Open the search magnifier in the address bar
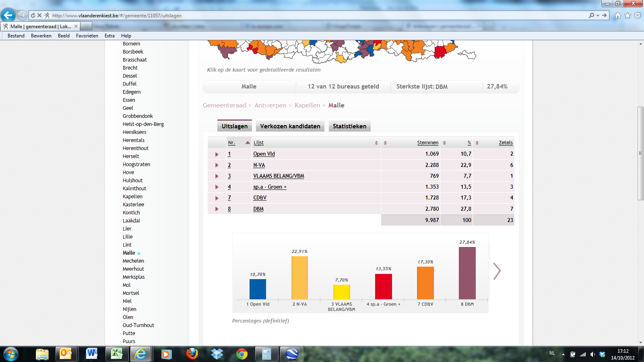Viewport: 644px width, 362px height. pyautogui.click(x=591, y=15)
